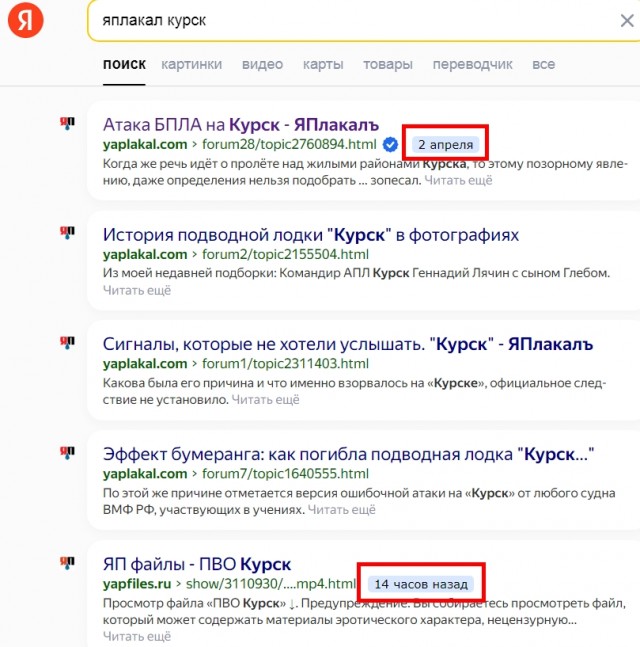
Task: Open 'История подводной лодки "Курск" в фотографиях'
Action: (311, 235)
